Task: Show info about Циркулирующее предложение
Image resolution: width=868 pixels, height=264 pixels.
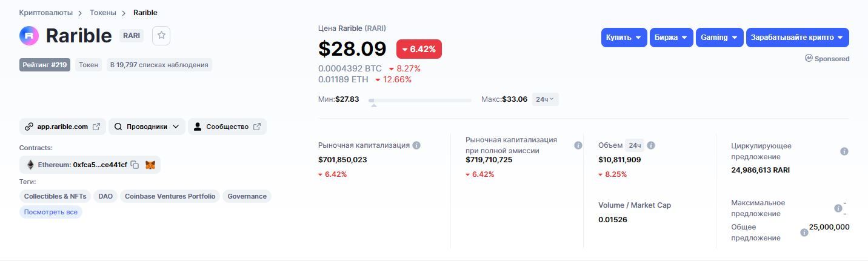Action: (844, 151)
